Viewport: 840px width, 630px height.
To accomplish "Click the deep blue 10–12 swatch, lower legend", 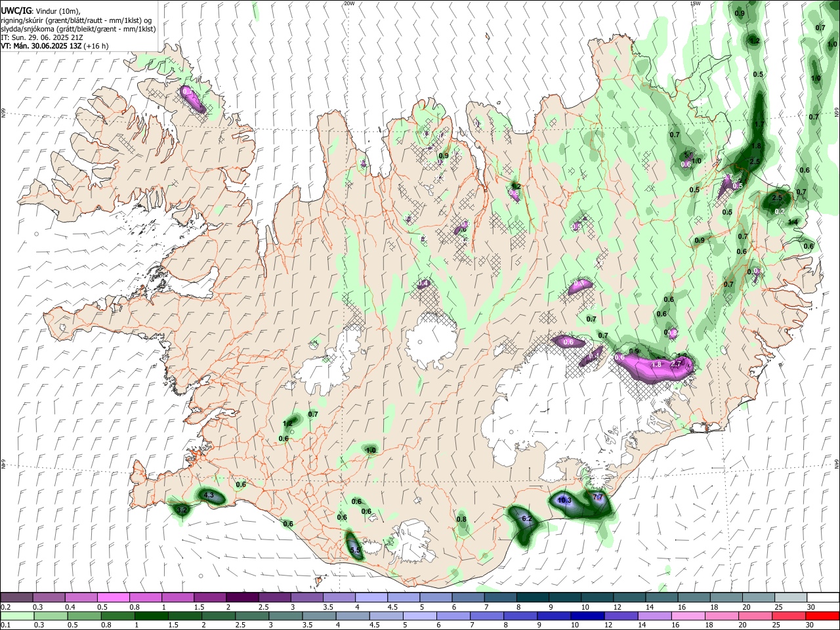I will click(x=587, y=616).
